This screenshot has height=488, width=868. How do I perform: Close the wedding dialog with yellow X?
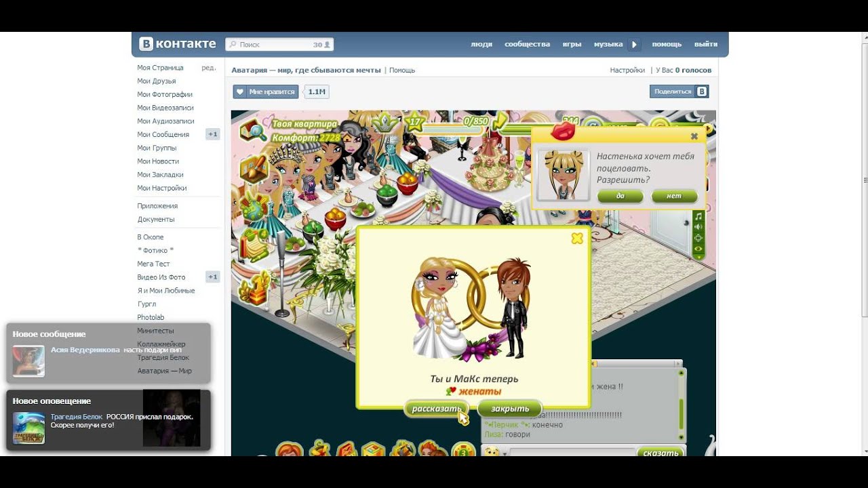click(x=577, y=238)
